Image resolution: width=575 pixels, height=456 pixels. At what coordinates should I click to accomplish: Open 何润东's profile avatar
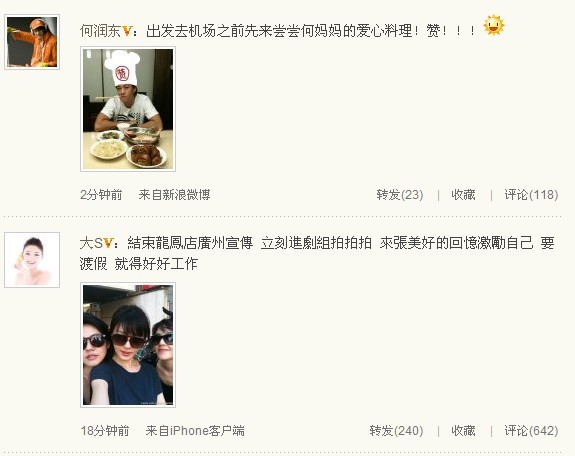[32, 42]
